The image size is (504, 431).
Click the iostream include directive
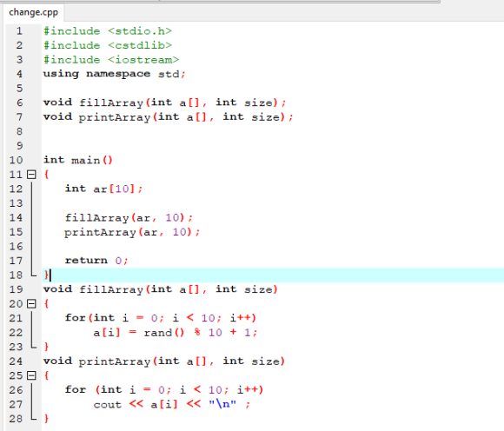click(111, 60)
